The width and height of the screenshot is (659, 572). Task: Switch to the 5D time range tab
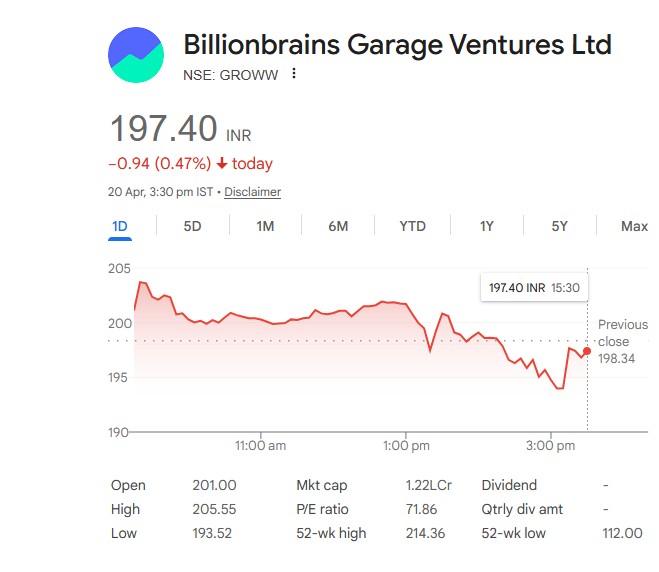click(x=192, y=226)
